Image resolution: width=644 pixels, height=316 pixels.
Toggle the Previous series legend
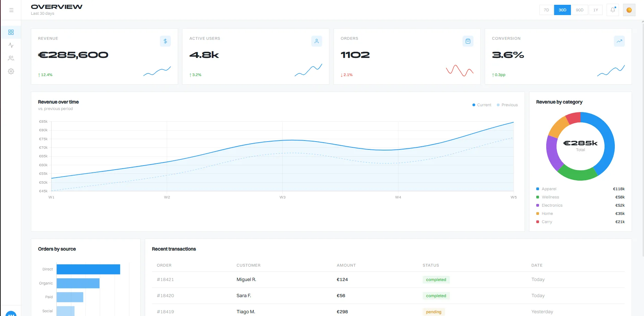[507, 105]
